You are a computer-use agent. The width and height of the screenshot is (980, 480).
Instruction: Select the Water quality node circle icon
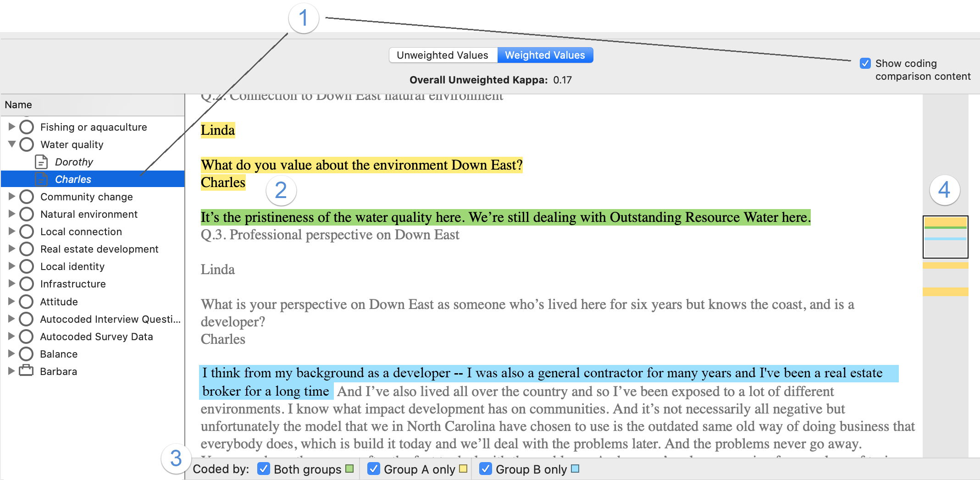point(27,144)
